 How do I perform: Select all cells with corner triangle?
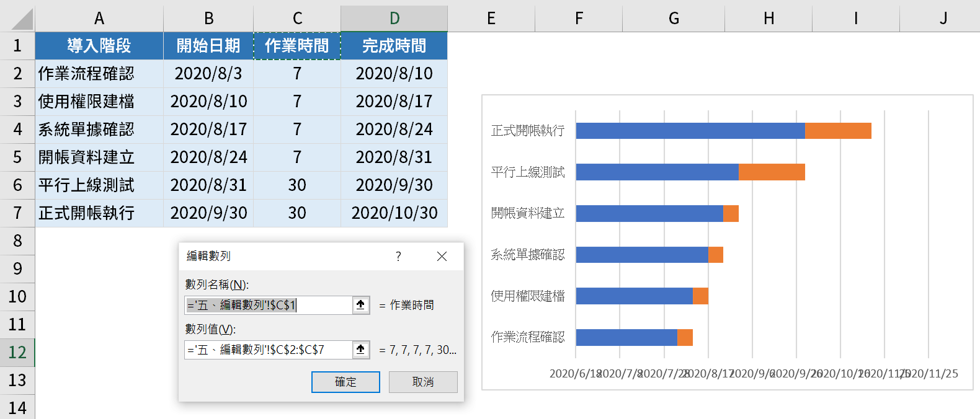pos(22,19)
